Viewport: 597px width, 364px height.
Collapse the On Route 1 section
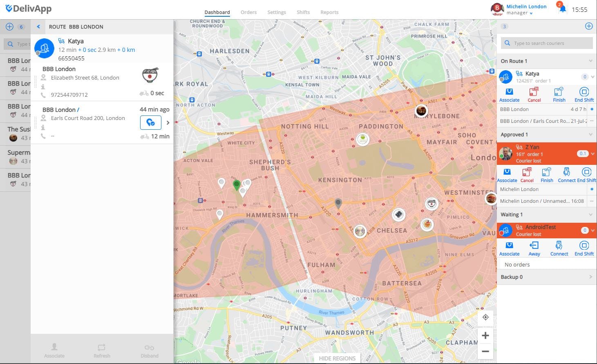tap(590, 61)
